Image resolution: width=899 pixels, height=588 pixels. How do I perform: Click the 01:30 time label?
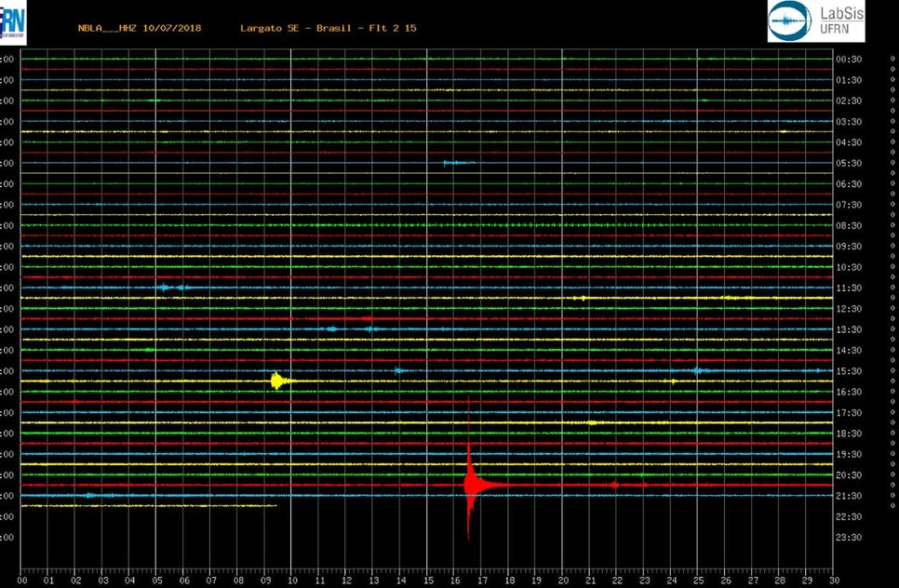849,80
